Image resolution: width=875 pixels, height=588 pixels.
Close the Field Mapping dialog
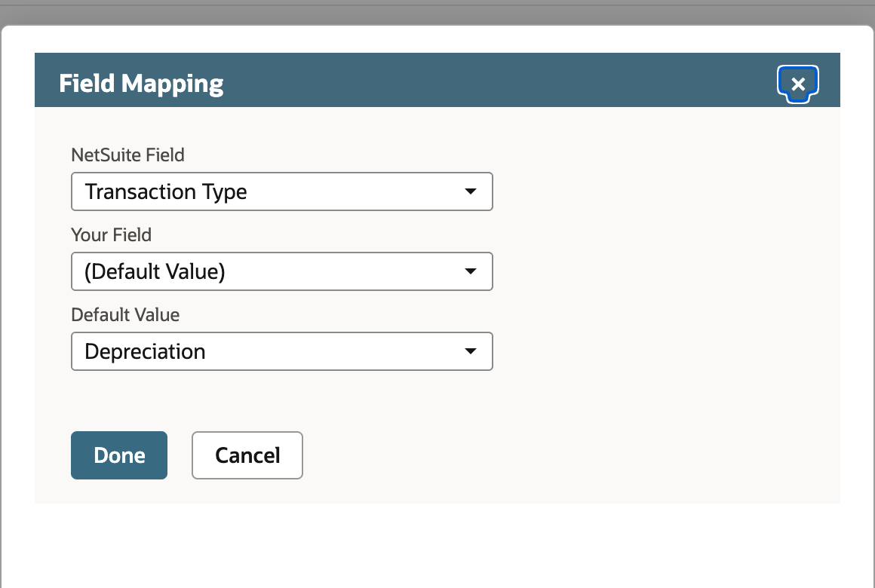[x=798, y=84]
